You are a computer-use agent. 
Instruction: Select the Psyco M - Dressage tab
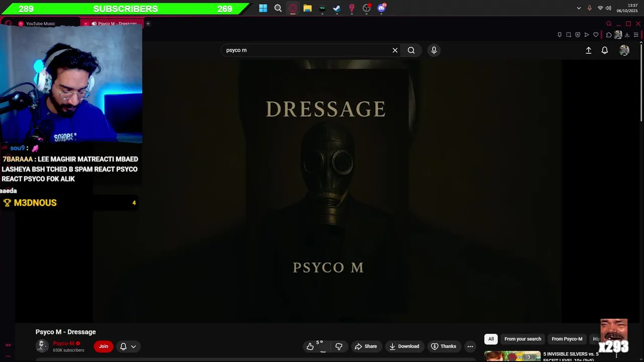point(113,24)
